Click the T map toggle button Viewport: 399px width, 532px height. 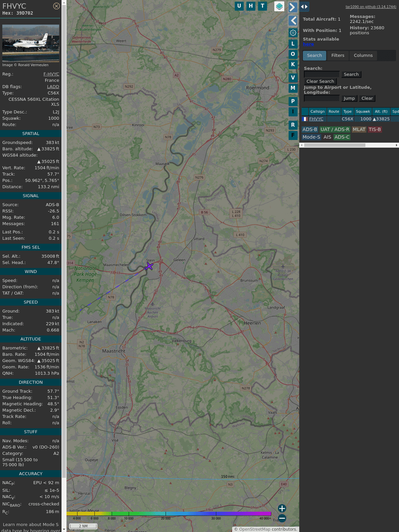(263, 6)
